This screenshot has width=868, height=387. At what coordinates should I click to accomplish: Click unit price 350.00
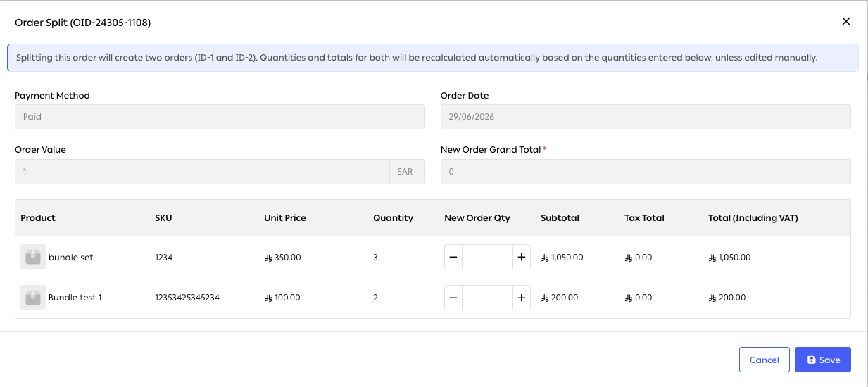tap(282, 258)
